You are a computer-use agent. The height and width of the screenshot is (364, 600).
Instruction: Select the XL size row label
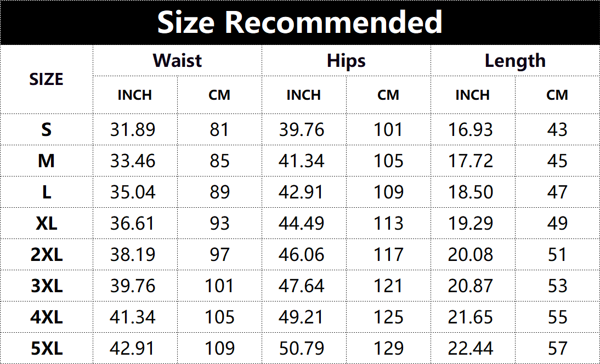pyautogui.click(x=46, y=223)
